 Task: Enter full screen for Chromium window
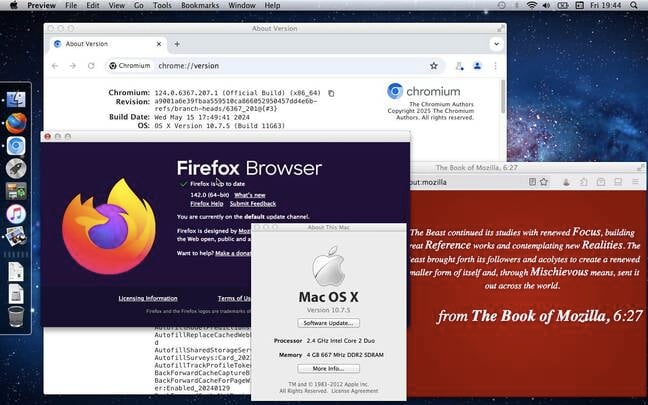[x=500, y=29]
